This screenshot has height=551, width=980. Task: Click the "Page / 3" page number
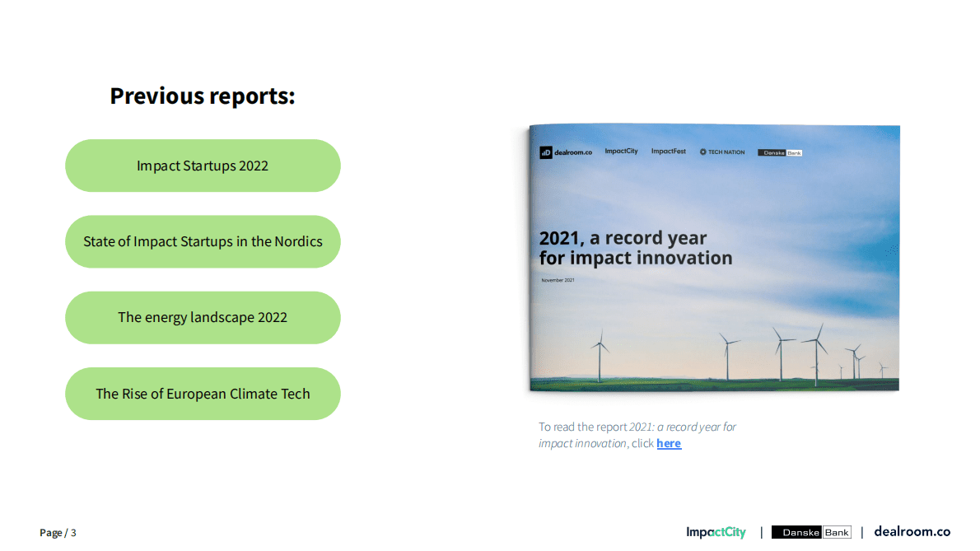tap(58, 533)
